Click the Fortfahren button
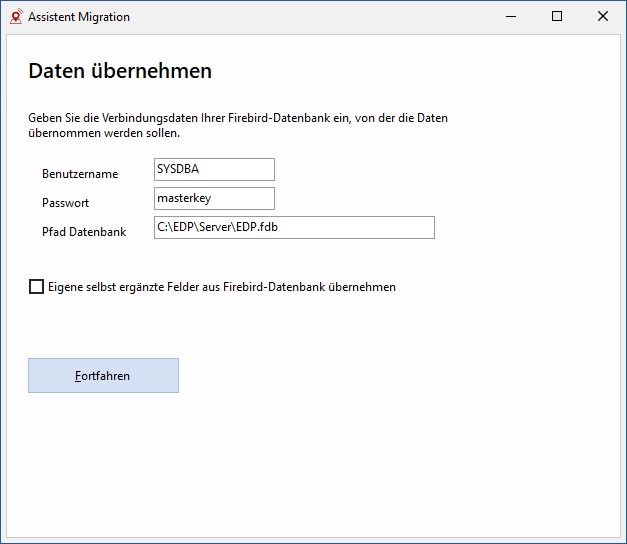The width and height of the screenshot is (627, 544). click(x=103, y=376)
